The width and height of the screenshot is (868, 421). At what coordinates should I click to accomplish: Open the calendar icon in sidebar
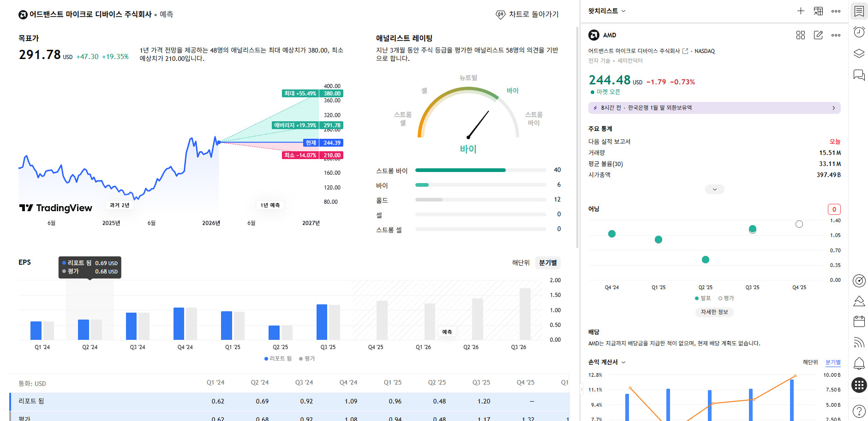pyautogui.click(x=859, y=321)
